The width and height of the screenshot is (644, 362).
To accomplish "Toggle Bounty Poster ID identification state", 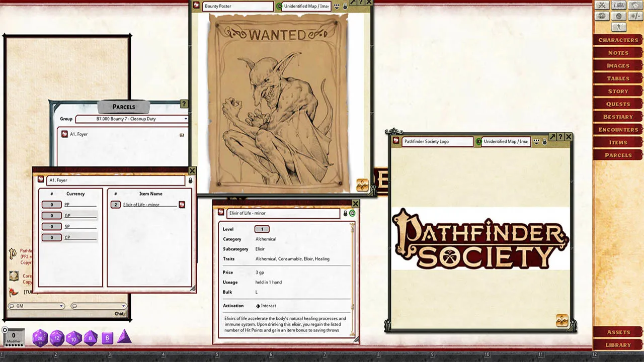I will click(279, 7).
